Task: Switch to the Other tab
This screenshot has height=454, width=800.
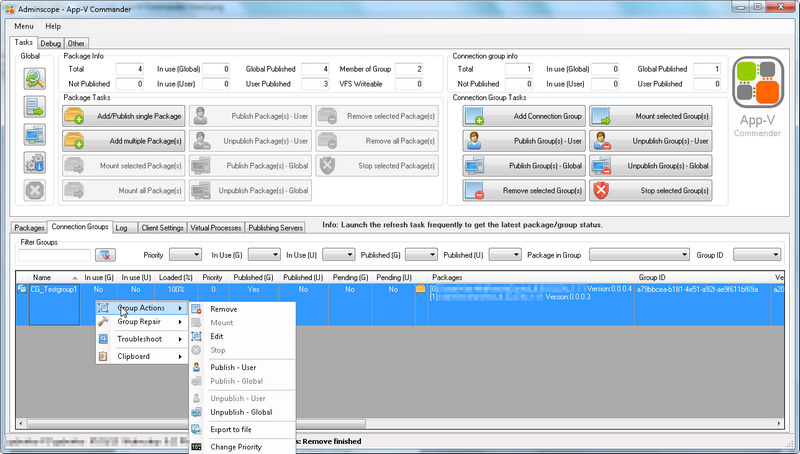Action: tap(76, 43)
